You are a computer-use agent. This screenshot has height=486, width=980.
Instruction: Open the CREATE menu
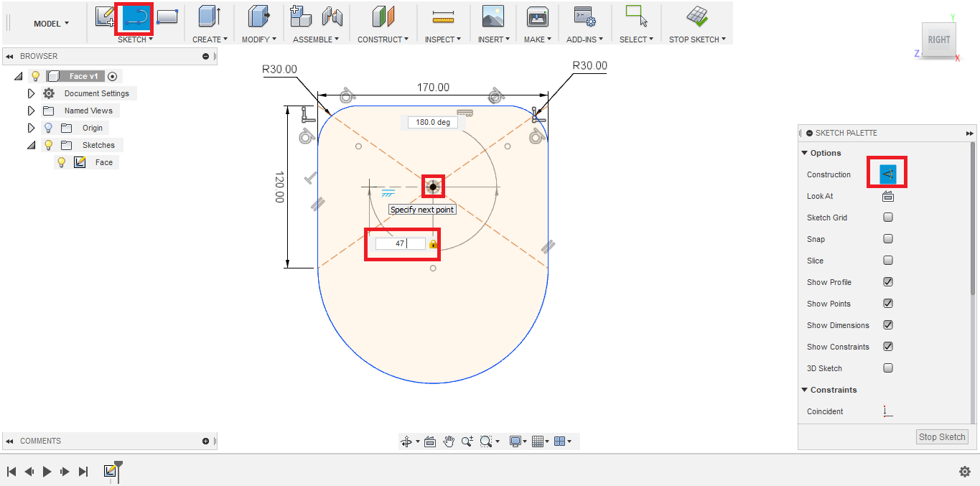(x=210, y=39)
